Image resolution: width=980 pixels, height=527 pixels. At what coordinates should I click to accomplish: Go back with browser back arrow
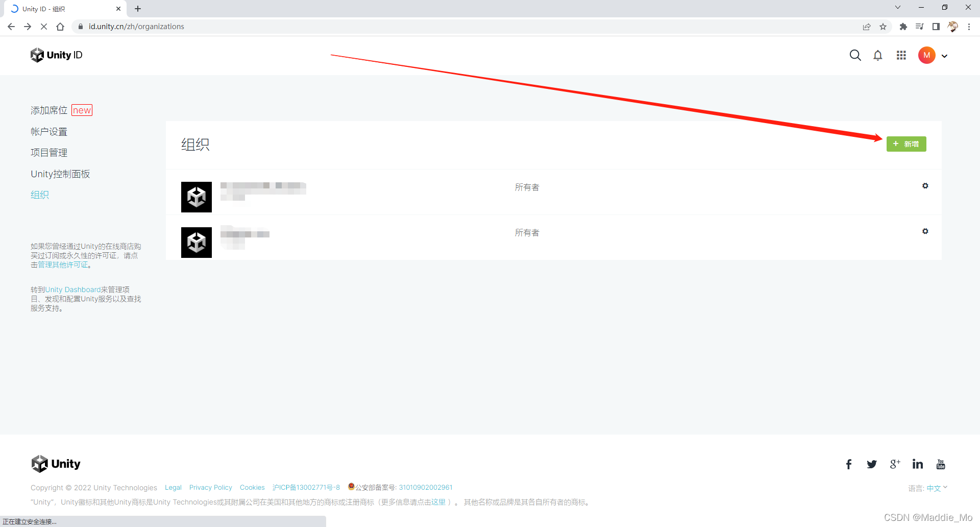tap(11, 27)
